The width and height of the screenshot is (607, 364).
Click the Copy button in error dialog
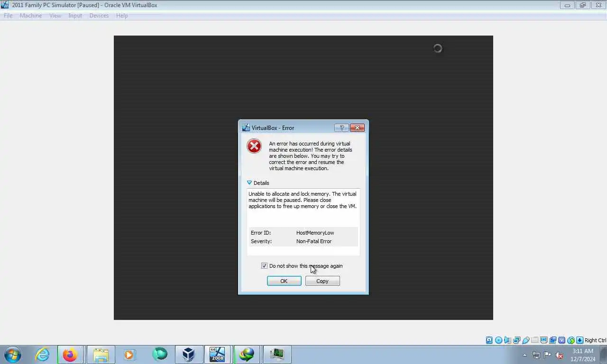322,281
